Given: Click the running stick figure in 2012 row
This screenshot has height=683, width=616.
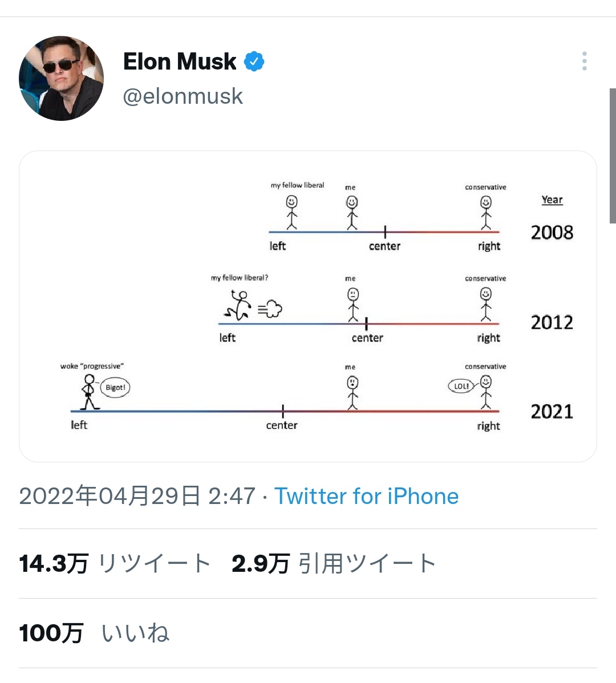Looking at the screenshot, I should (240, 305).
